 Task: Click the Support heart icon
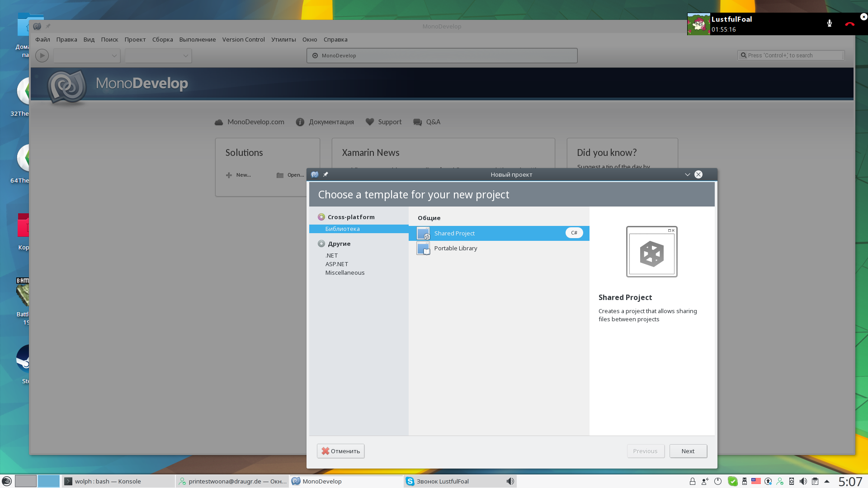[370, 122]
